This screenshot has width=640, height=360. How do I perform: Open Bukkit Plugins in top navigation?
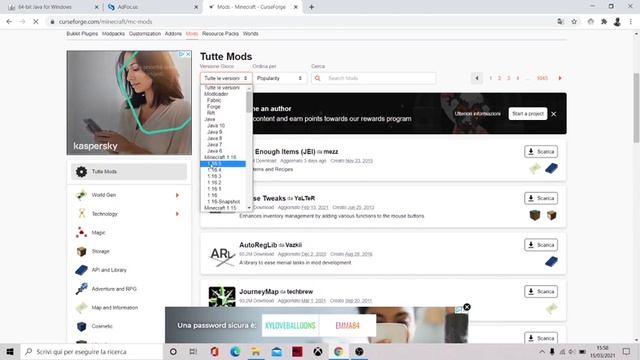tap(82, 34)
